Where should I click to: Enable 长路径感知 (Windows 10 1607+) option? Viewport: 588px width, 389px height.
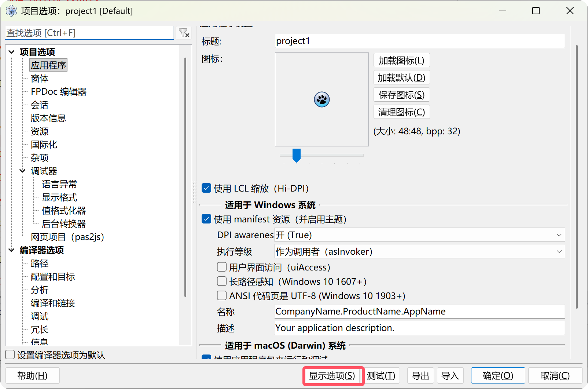[x=222, y=281]
